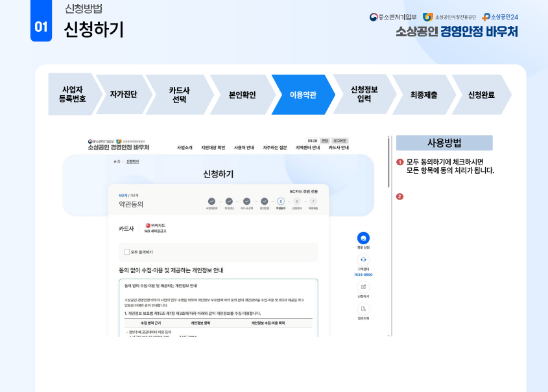Screen dimensions: 548x392
Task: Click the BC카드 회원 전용 label
Action: click(x=304, y=192)
